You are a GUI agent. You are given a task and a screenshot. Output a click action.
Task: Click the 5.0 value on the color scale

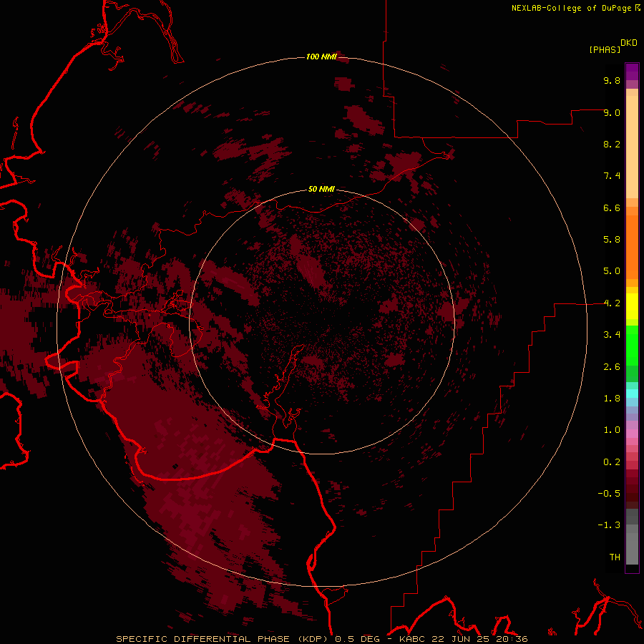[x=612, y=271]
